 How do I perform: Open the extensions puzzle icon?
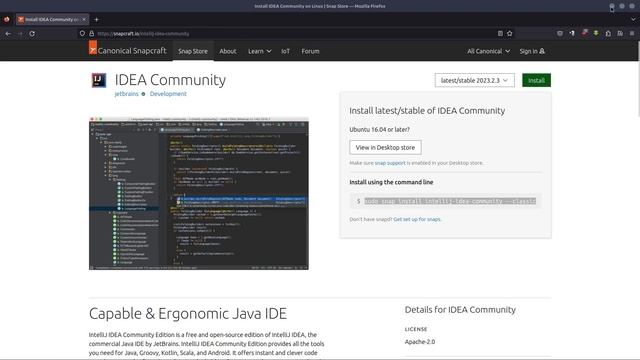point(608,33)
